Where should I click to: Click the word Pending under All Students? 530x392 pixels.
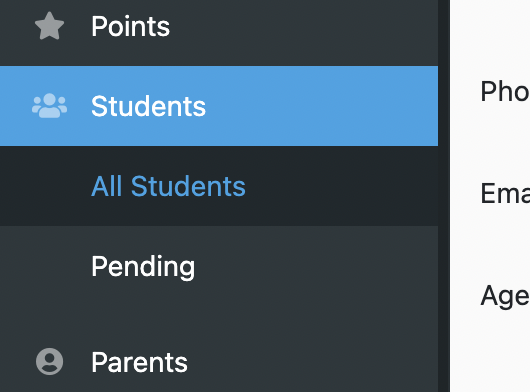[x=143, y=267]
